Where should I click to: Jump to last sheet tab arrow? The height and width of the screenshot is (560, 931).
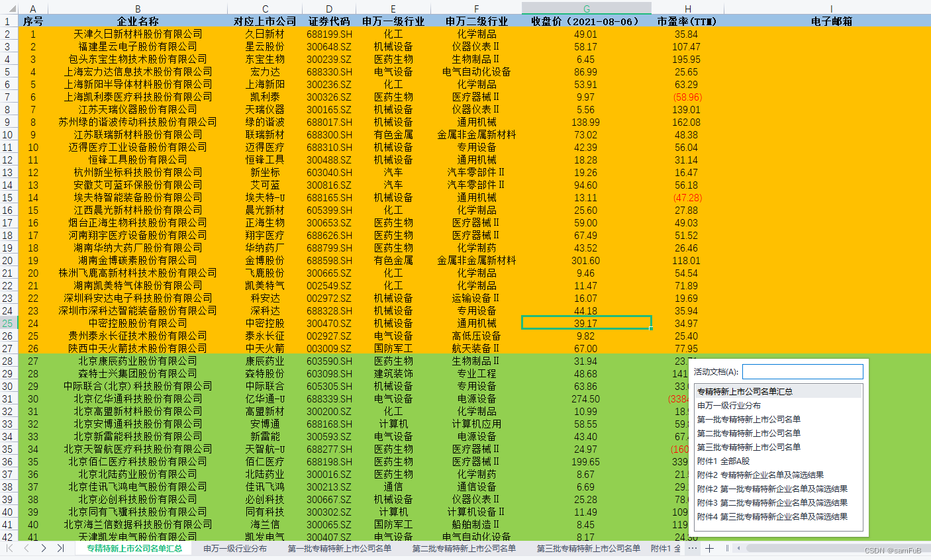tap(60, 548)
